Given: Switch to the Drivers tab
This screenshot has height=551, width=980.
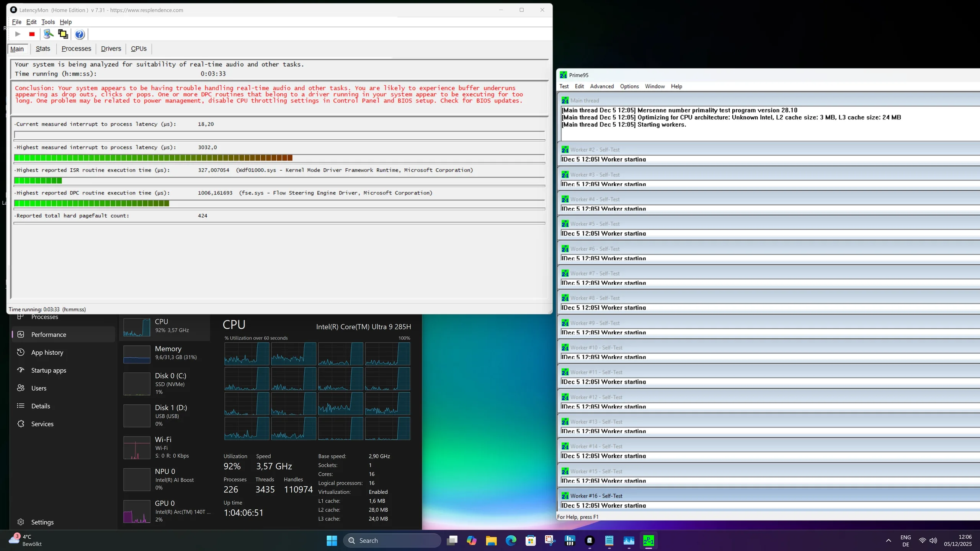Looking at the screenshot, I should point(111,49).
